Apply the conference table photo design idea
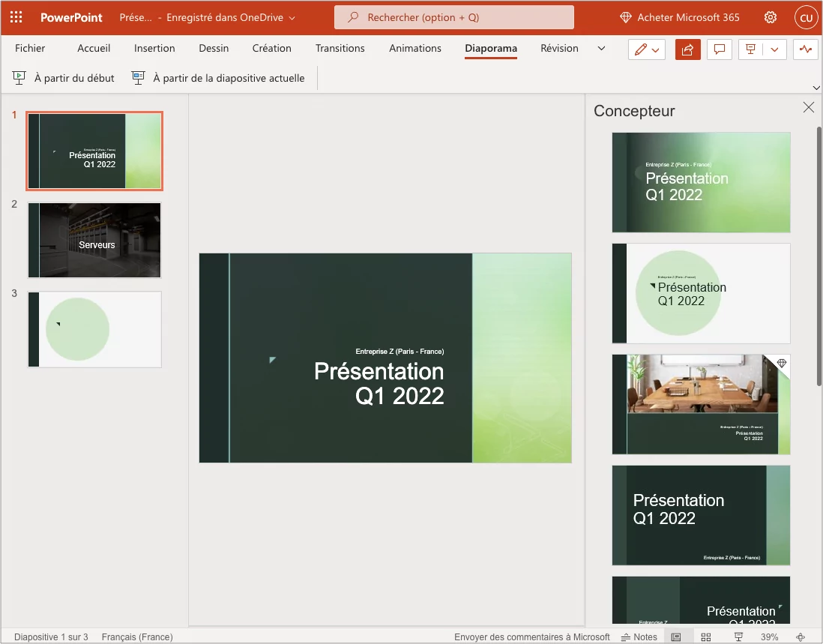 point(701,404)
